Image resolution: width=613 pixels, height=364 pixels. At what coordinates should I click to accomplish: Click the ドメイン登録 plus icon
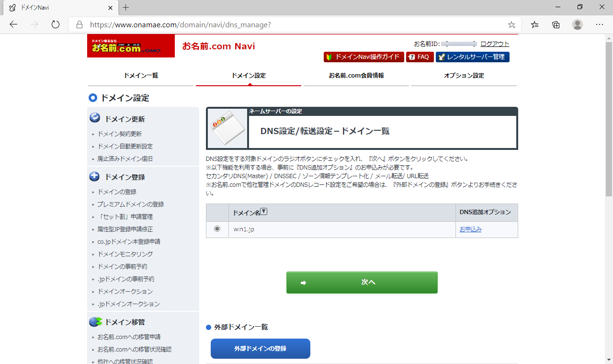pos(95,176)
